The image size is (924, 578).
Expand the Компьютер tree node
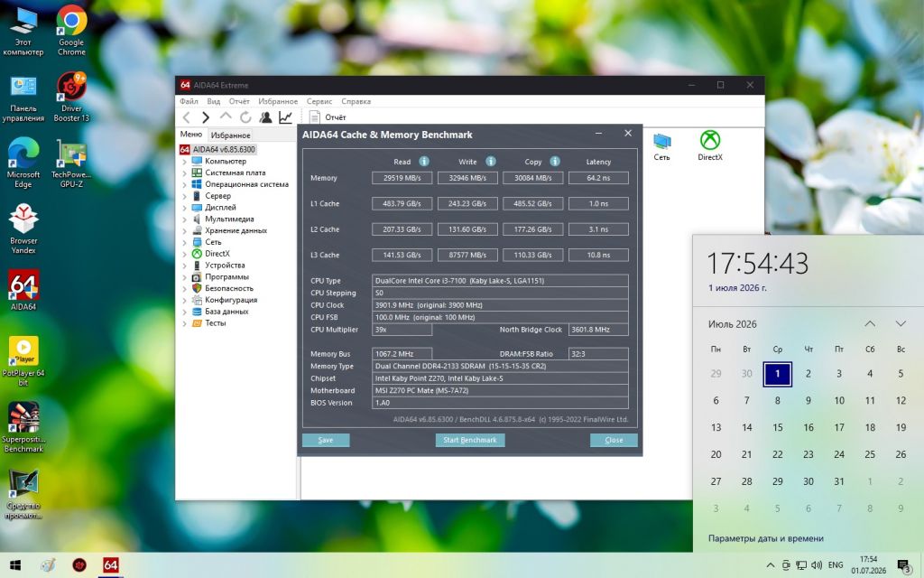(184, 162)
